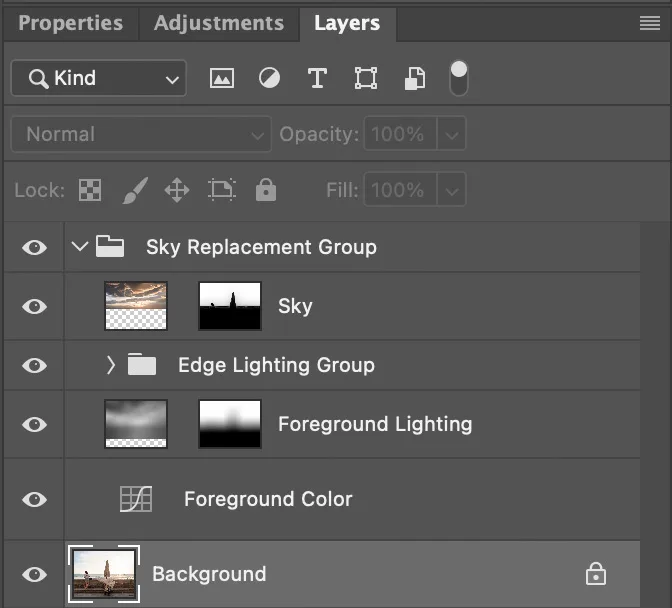Expand the Edge Lighting Group folder
The height and width of the screenshot is (608, 672).
111,365
